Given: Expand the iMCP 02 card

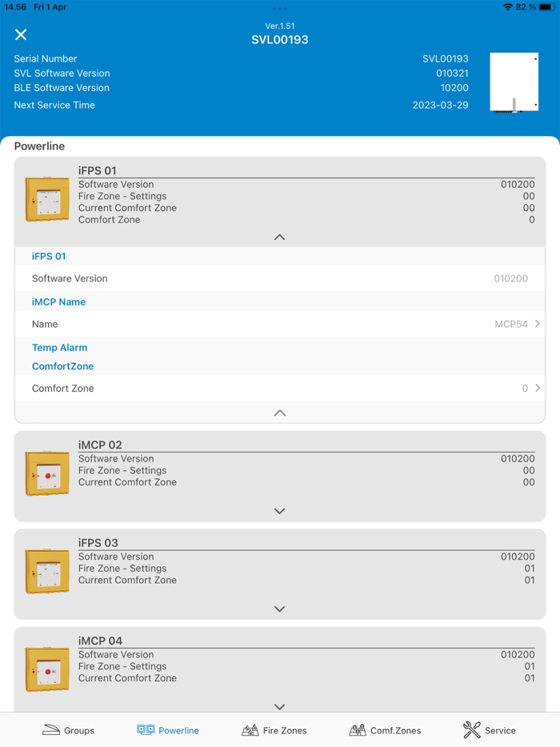Looking at the screenshot, I should coord(280,511).
